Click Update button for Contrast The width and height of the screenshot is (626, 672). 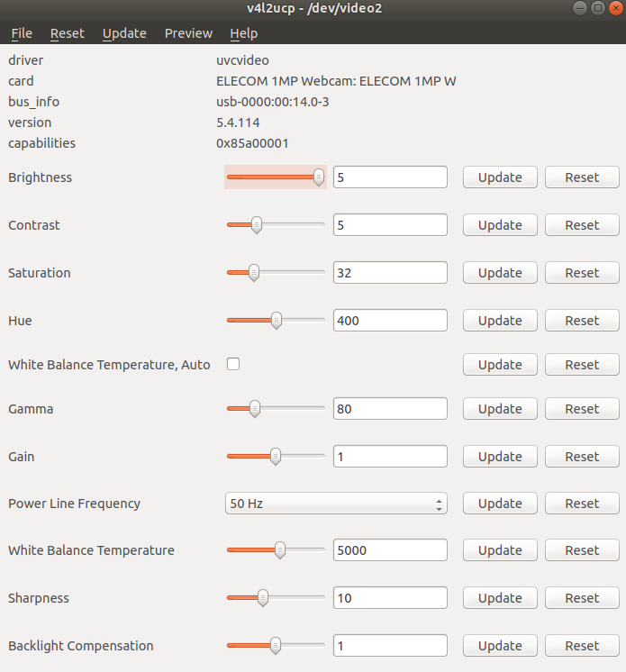[x=500, y=225]
